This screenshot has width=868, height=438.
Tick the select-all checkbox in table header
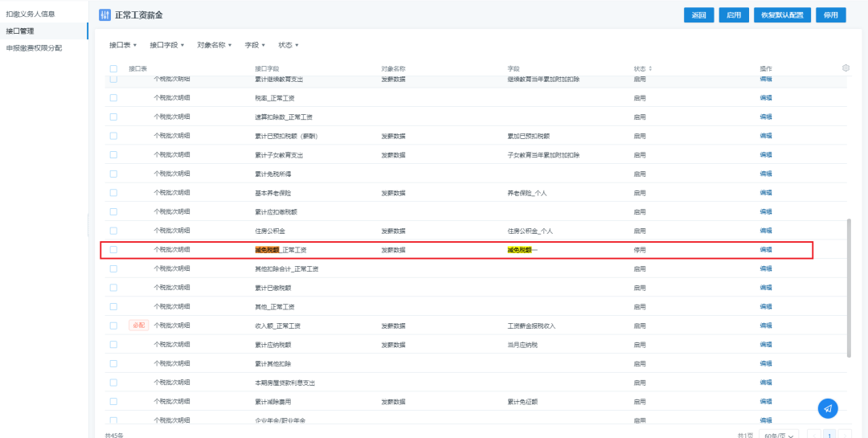113,68
